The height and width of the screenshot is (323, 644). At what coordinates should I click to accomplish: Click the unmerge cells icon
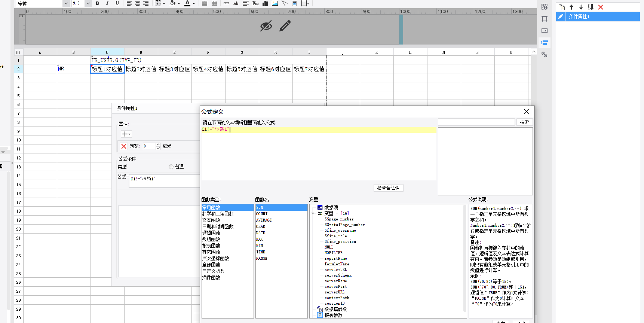214,3
